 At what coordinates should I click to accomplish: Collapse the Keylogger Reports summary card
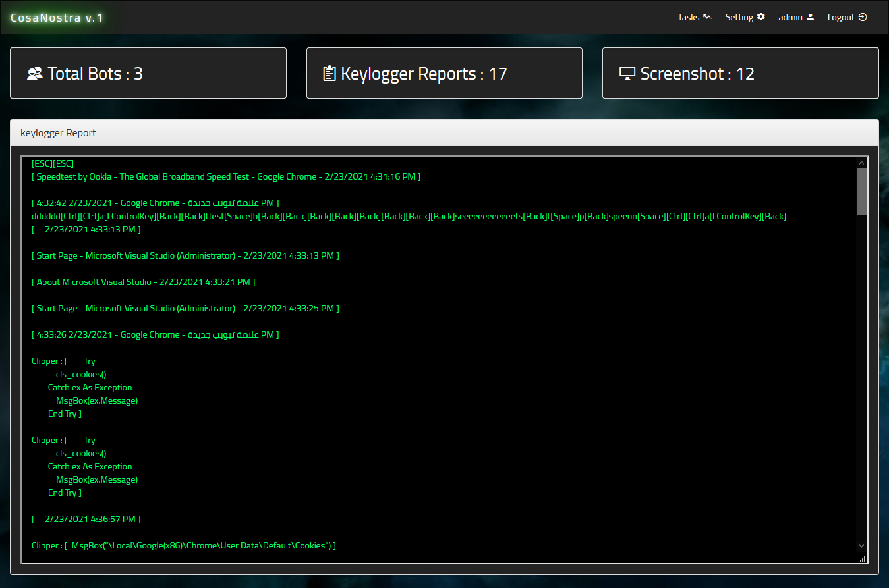pos(444,73)
